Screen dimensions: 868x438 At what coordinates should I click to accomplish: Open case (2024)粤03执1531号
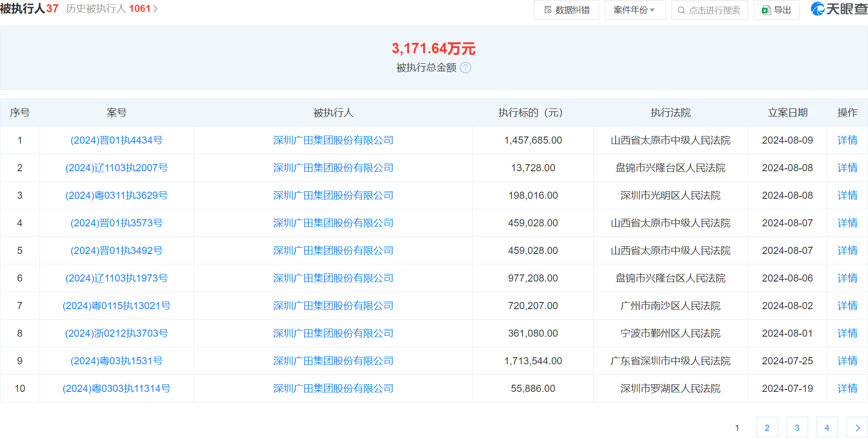pyautogui.click(x=117, y=361)
